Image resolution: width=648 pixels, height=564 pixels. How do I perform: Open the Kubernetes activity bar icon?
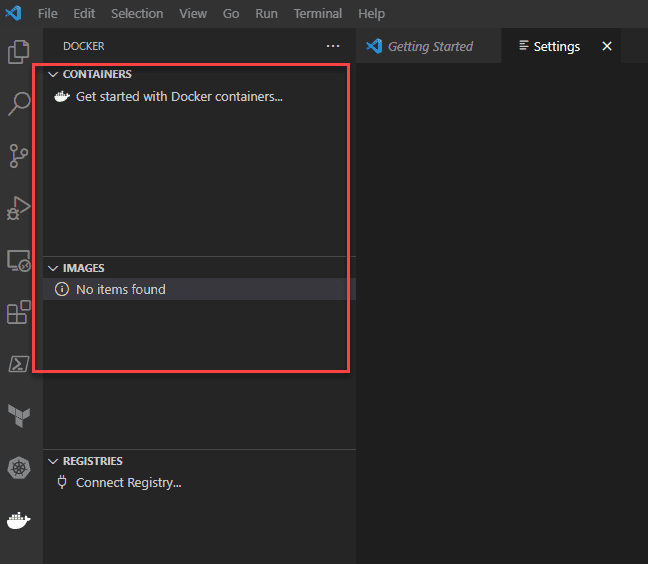(x=19, y=468)
